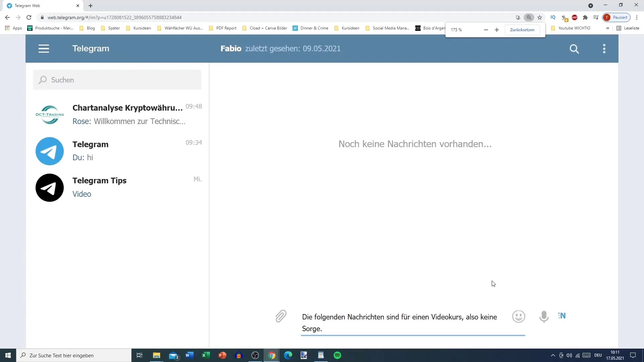Open Mail app from taskbar
The width and height of the screenshot is (644, 362).
174,355
